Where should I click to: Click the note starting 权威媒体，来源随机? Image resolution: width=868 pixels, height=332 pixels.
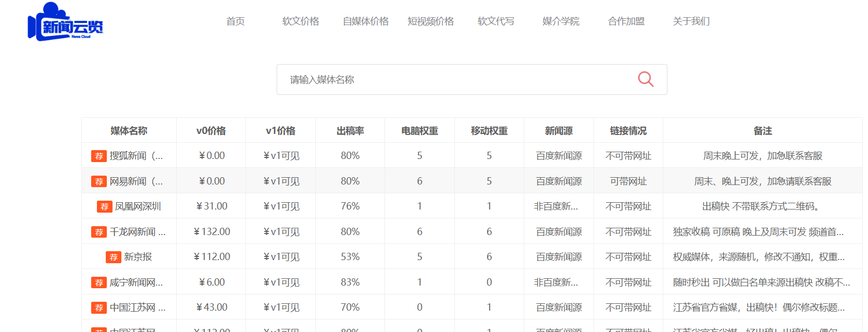click(x=759, y=257)
